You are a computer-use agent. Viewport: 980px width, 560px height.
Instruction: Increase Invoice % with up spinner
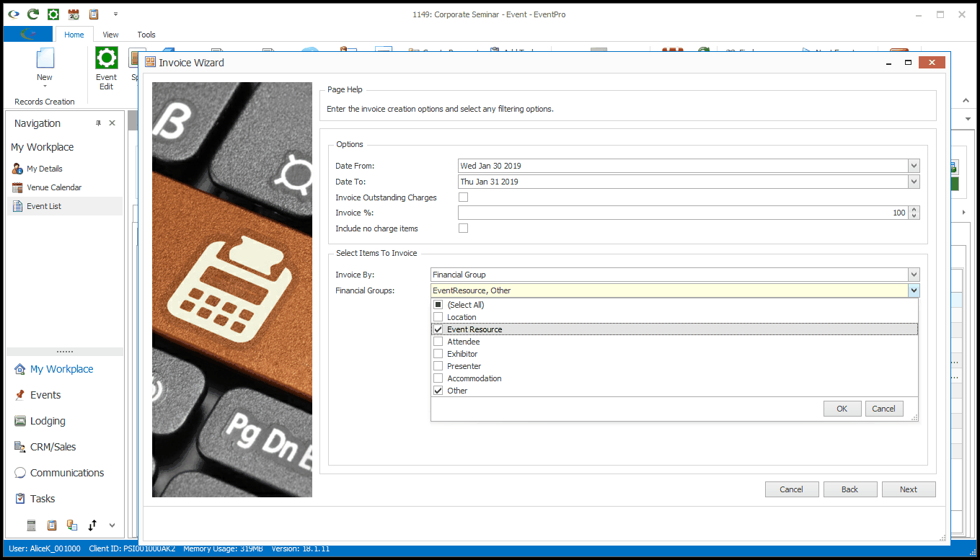tap(914, 210)
